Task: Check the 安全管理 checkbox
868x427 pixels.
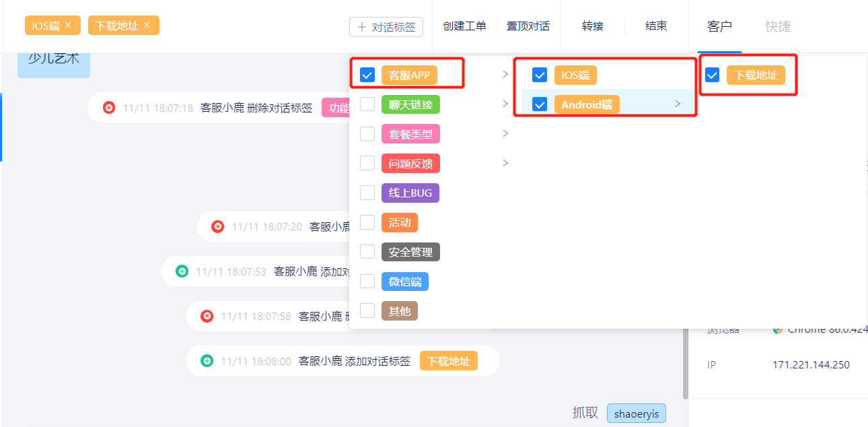Action: point(367,252)
